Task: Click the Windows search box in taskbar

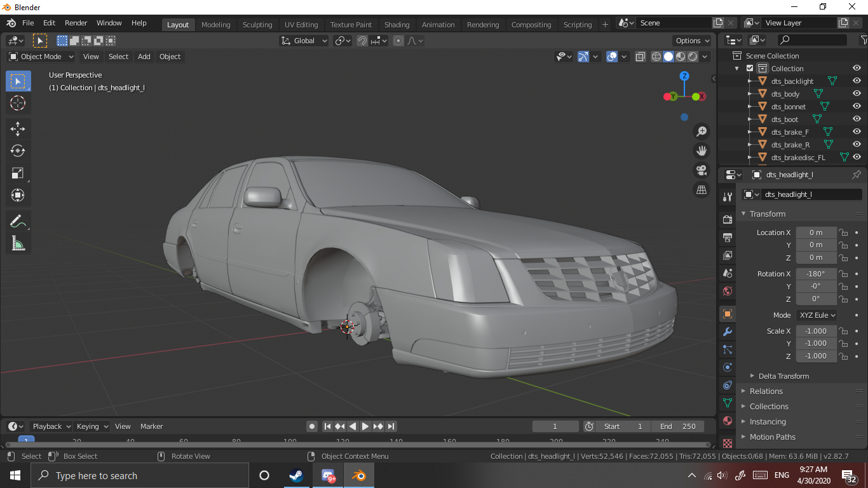Action: 139,476
